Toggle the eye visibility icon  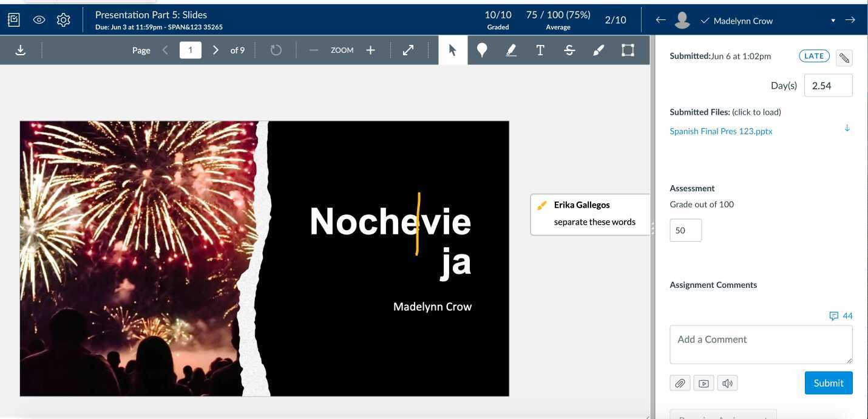coord(39,20)
